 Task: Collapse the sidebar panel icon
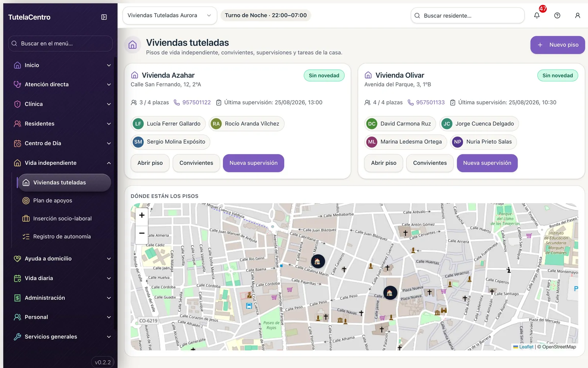point(104,17)
